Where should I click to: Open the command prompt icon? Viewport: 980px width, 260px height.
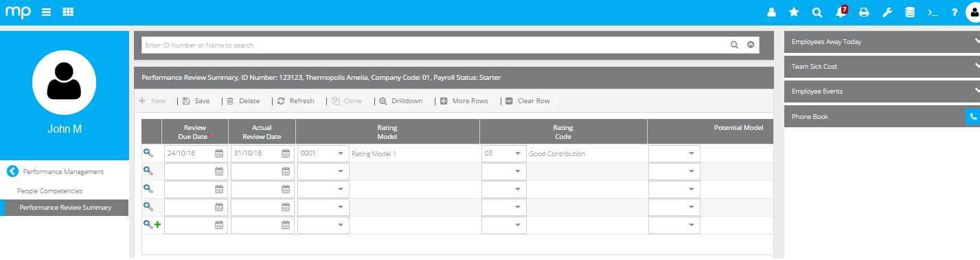tap(932, 12)
